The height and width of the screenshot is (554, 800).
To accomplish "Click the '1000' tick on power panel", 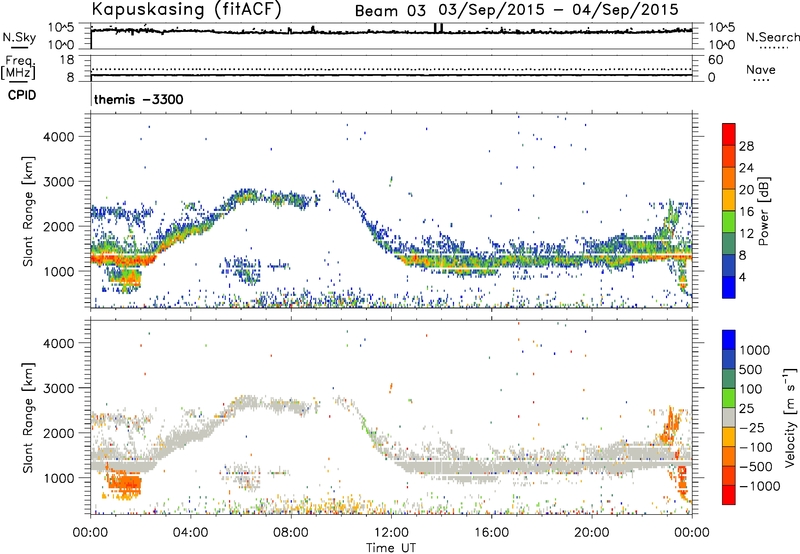I will [59, 271].
